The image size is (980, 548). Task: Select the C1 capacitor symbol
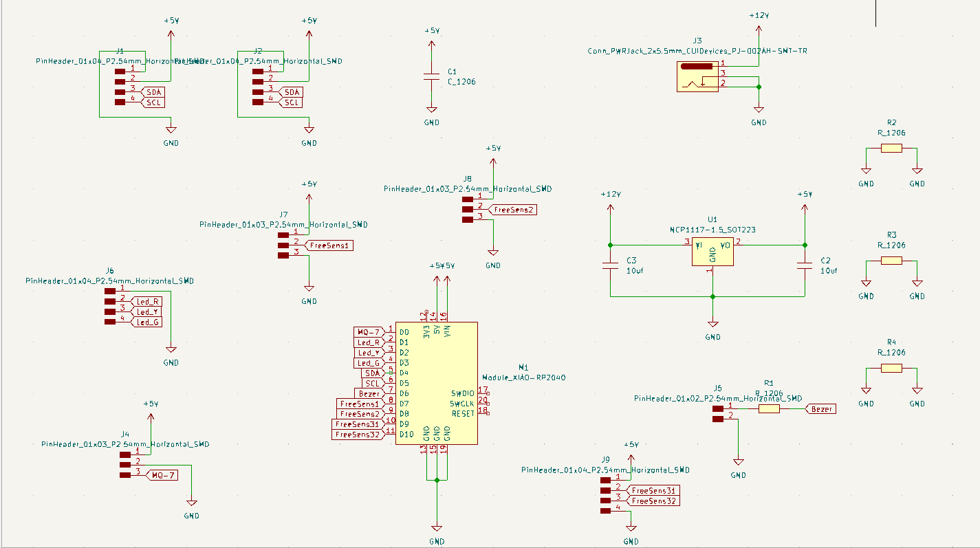click(x=431, y=76)
